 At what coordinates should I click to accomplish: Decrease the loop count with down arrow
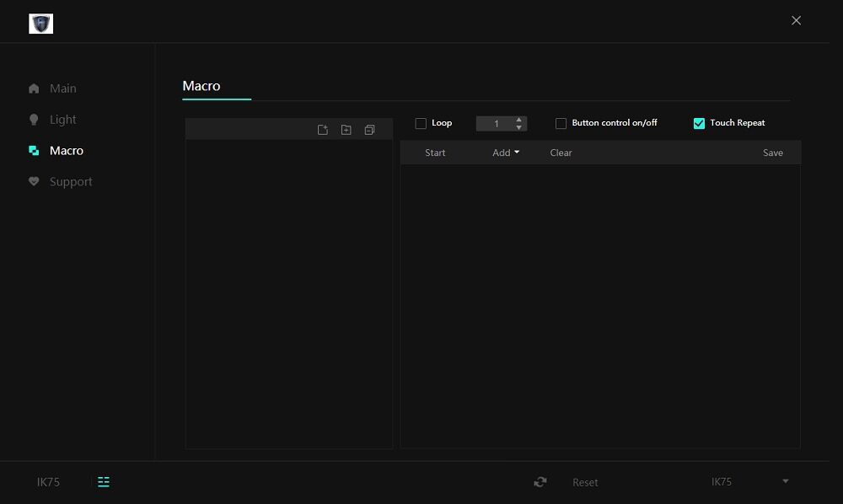[x=519, y=128]
